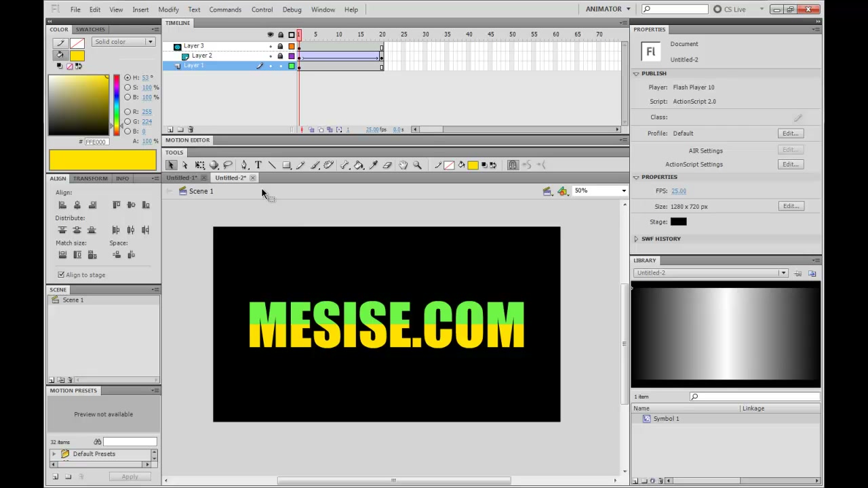Select the Pen tool
868x488 pixels.
coord(244,165)
